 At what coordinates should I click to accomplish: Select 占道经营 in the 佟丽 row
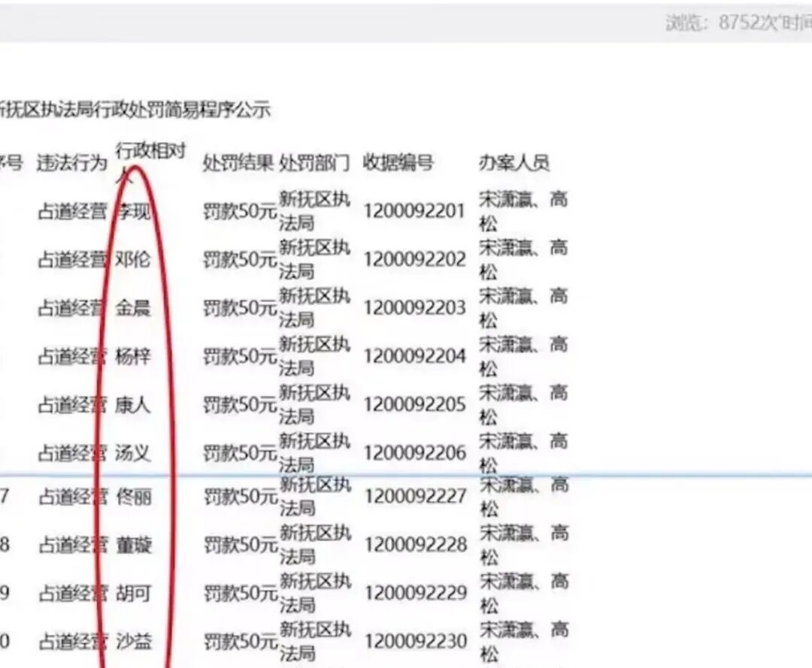[x=72, y=497]
